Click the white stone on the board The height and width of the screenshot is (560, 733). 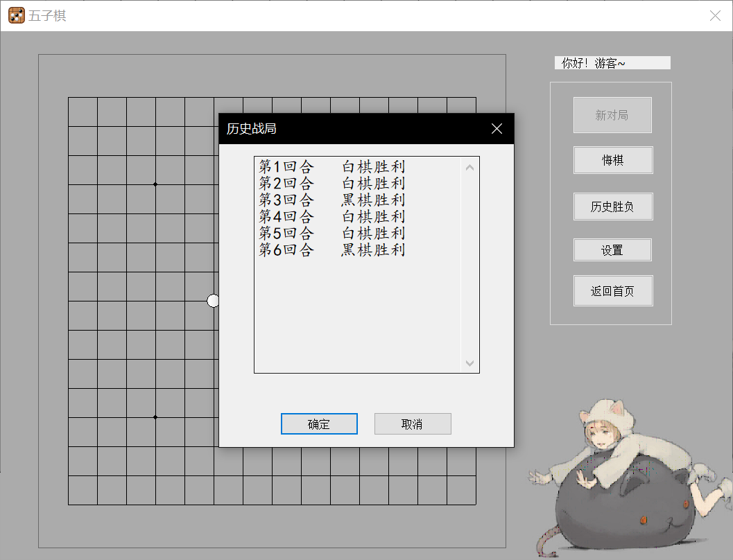[213, 301]
